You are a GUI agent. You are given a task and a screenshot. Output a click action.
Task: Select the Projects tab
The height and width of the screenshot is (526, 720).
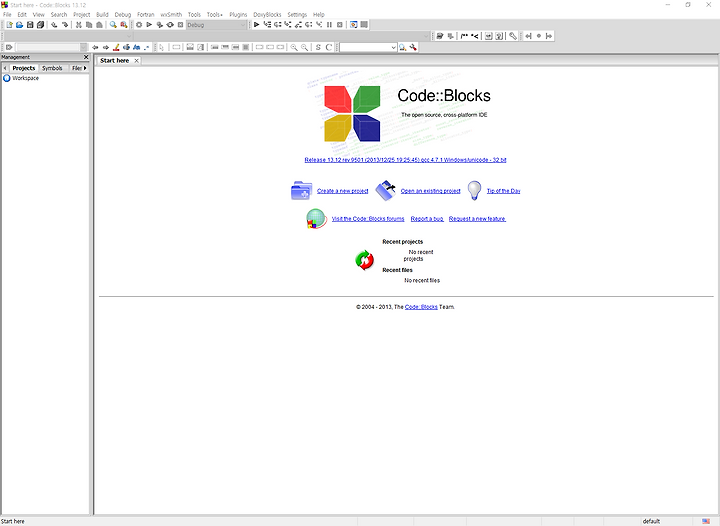pos(23,68)
